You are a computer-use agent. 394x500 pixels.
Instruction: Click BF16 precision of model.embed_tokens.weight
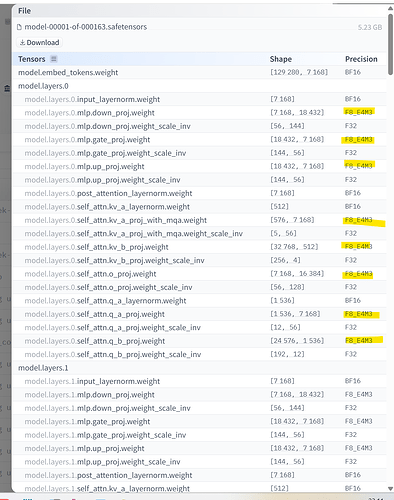[353, 72]
